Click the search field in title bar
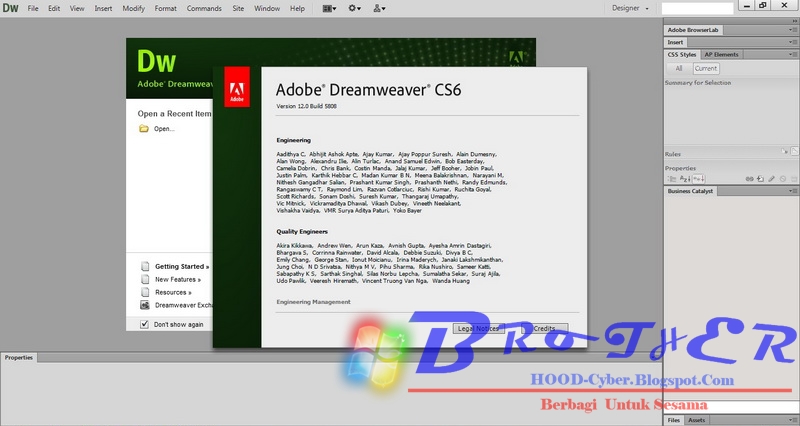Image resolution: width=800 pixels, height=426 pixels. coord(697,8)
